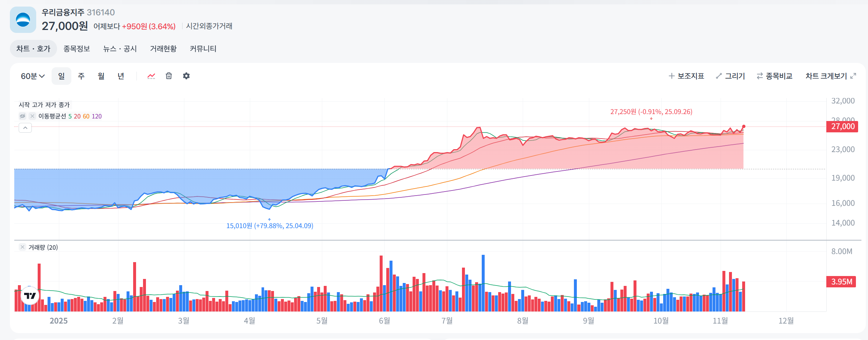868x340 pixels.
Task: Click the expand arrows icon next to 차트 크게보기
Action: (x=853, y=76)
